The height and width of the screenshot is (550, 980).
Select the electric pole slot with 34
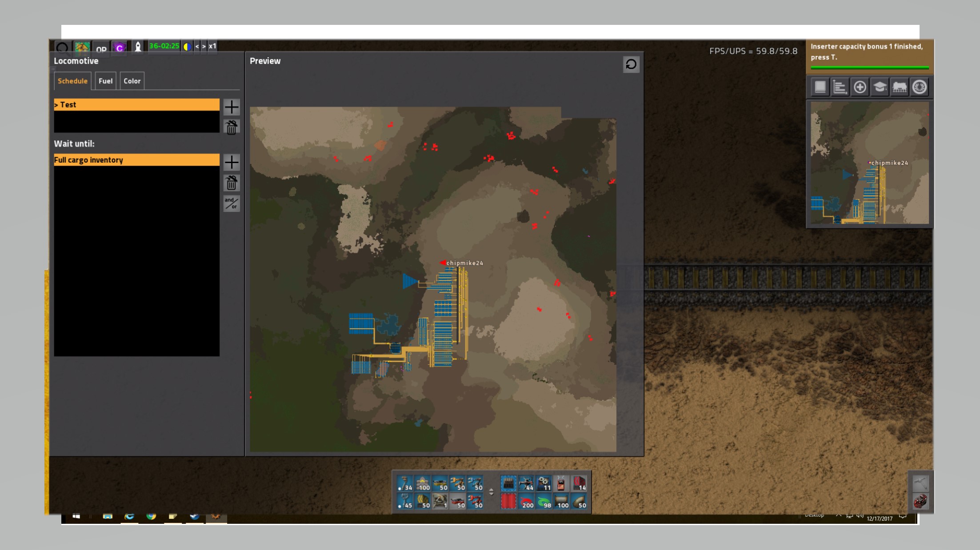(405, 483)
